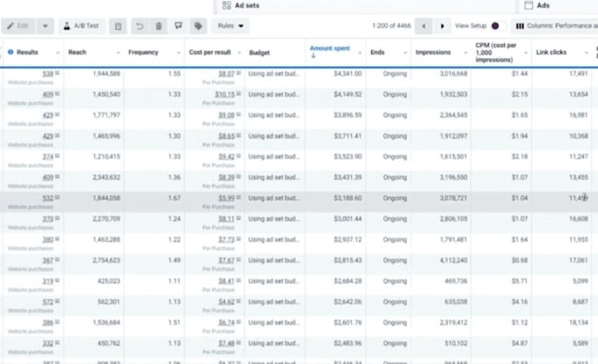
Task: Open CPM column header dropdown arrow
Action: pyautogui.click(x=526, y=53)
